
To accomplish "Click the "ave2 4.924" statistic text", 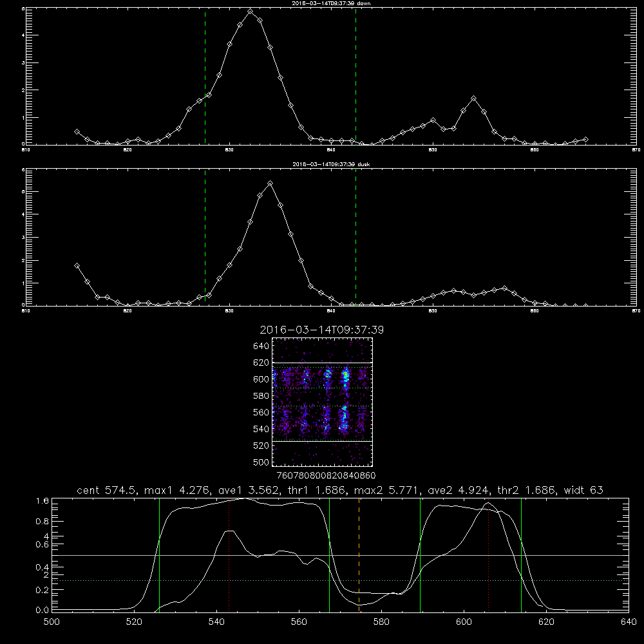I will click(x=458, y=490).
